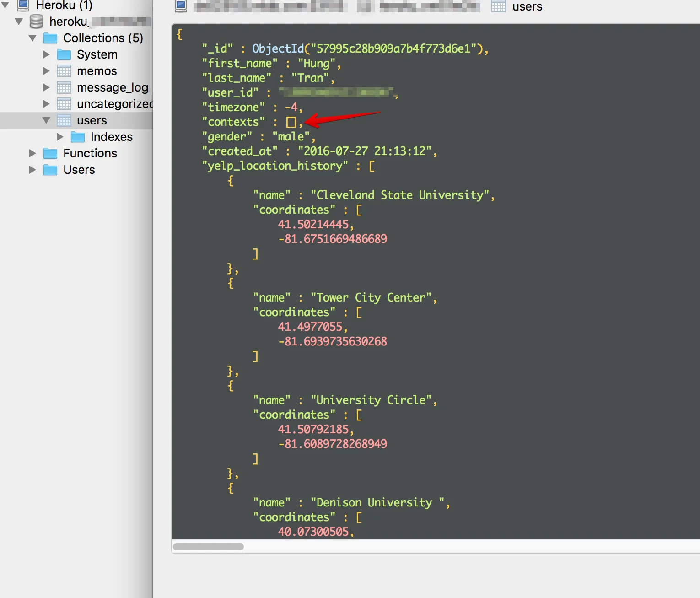Click "Cleveland State University" name value

[400, 195]
